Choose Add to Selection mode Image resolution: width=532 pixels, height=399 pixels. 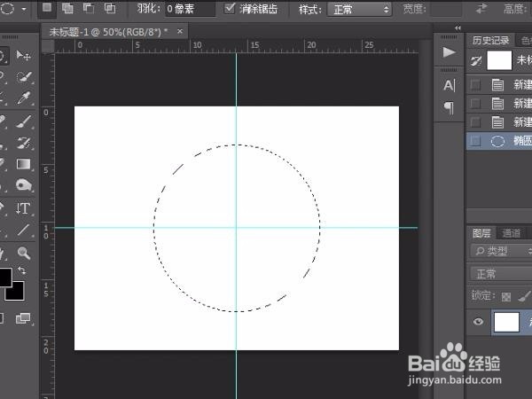[x=67, y=9]
